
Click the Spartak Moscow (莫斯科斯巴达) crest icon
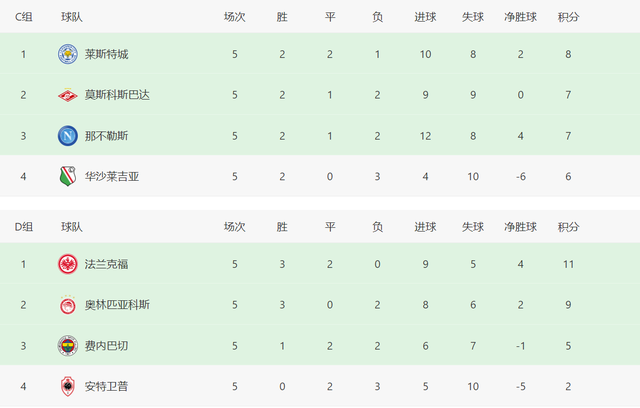(68, 95)
